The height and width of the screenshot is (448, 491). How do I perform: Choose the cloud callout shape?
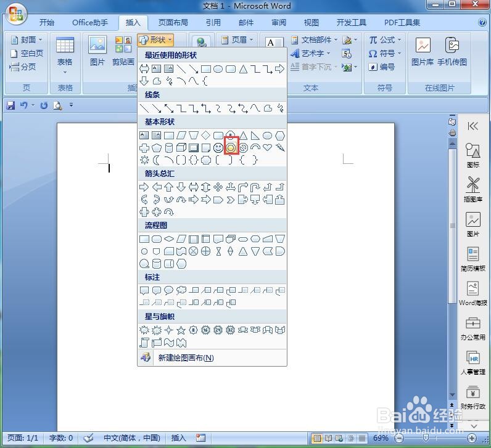pos(181,290)
